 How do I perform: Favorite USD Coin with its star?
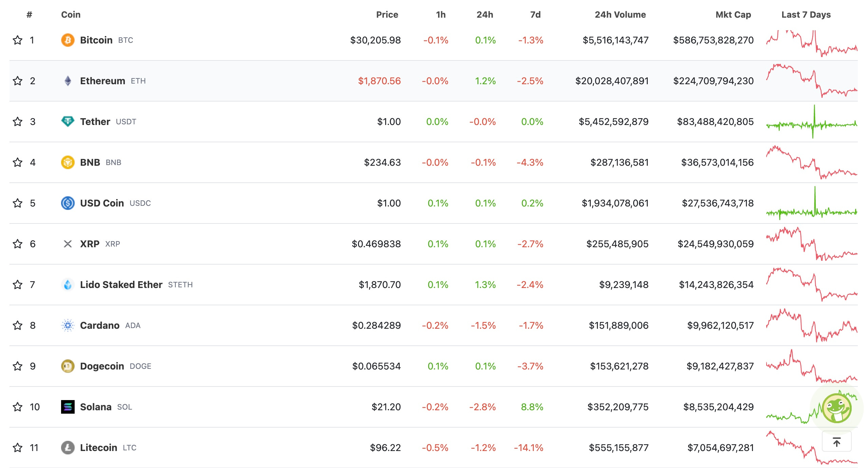(18, 203)
